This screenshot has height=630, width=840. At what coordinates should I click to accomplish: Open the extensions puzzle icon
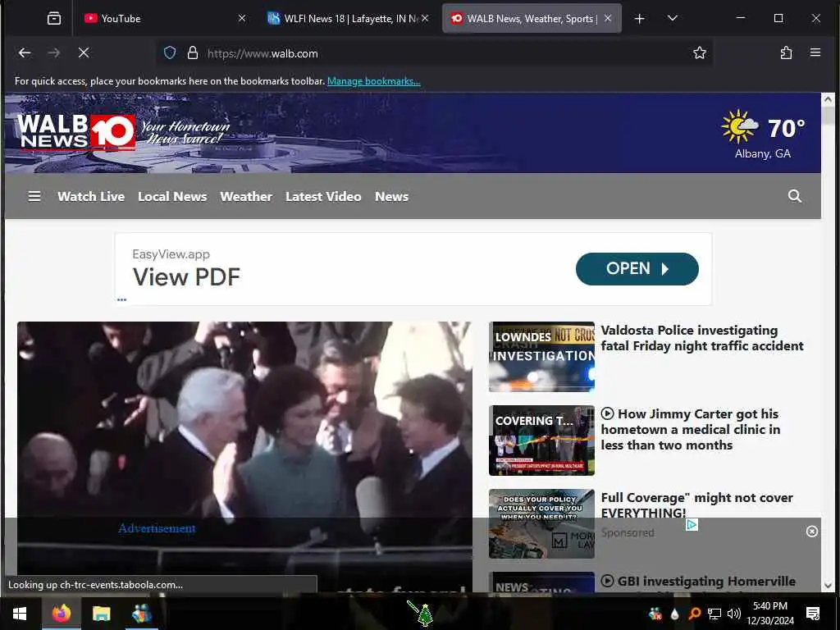786,52
